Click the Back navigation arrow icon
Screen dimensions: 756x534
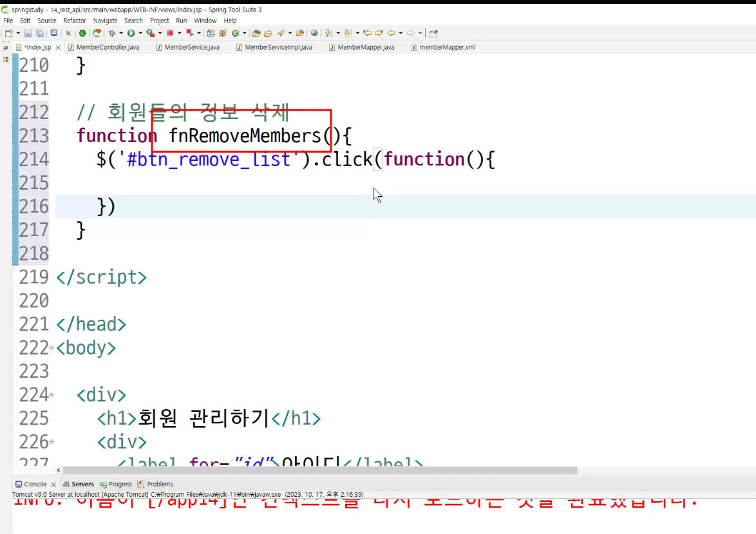(391, 33)
